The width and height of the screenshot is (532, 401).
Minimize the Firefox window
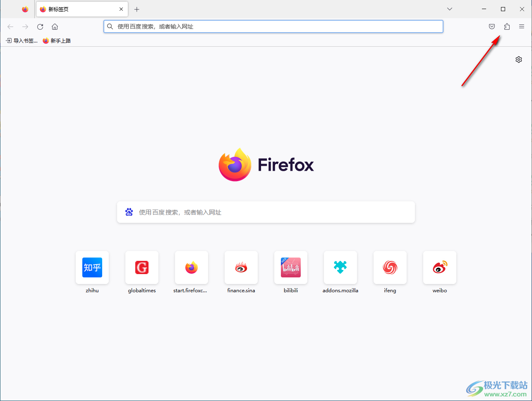(484, 9)
